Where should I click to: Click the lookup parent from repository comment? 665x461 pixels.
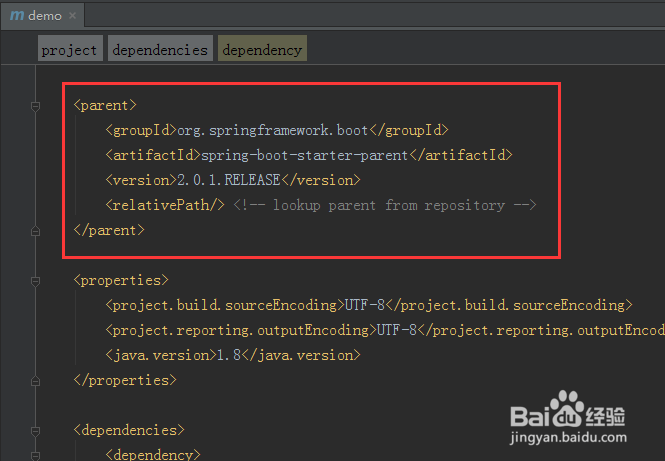coord(385,205)
